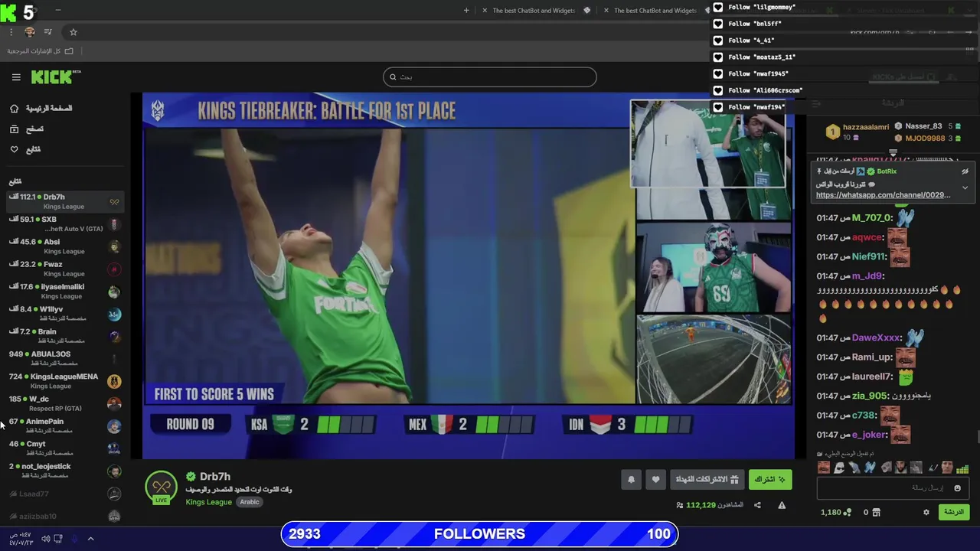980x551 pixels.
Task: Toggle stream notifications bell
Action: (631, 480)
